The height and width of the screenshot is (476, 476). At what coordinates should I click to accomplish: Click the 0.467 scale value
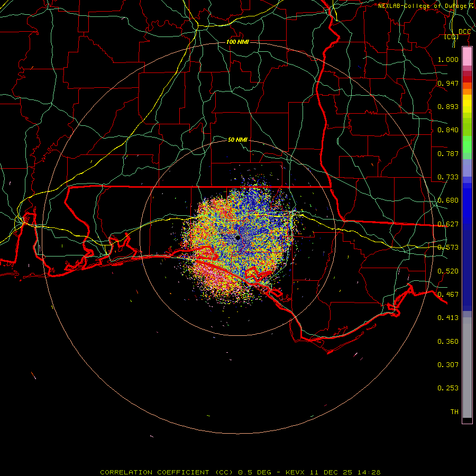point(448,295)
